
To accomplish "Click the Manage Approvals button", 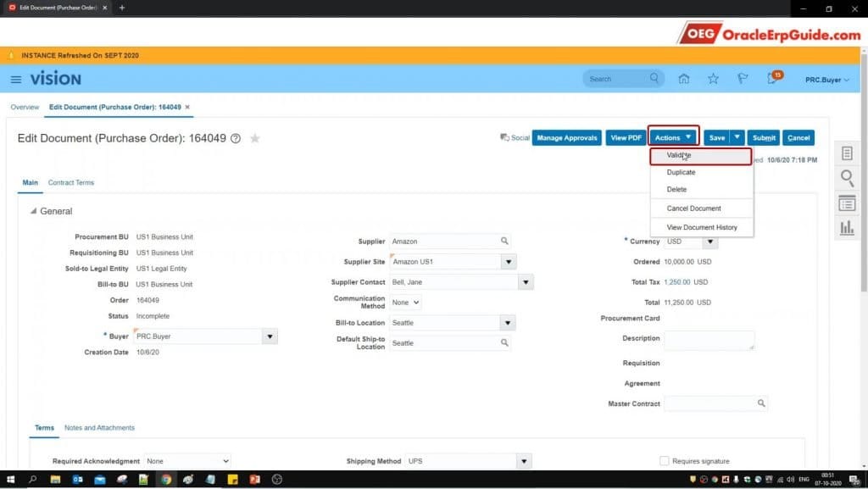I will click(566, 137).
